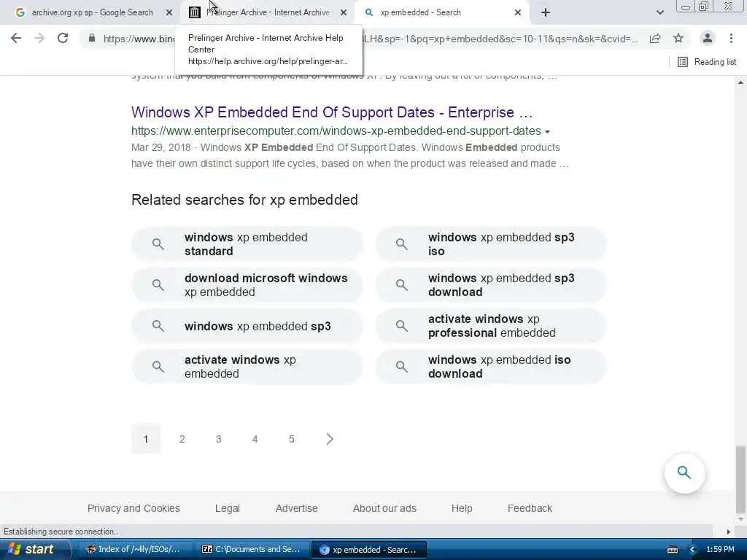Search related: activate windows xp professional embedded
This screenshot has width=747, height=560.
tap(491, 326)
